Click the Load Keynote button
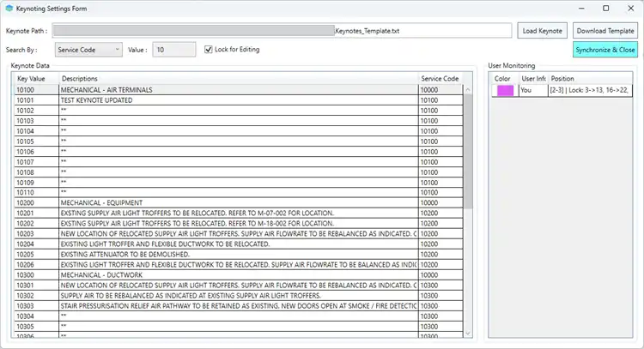Viewport: 644px width, 349px height. point(542,31)
